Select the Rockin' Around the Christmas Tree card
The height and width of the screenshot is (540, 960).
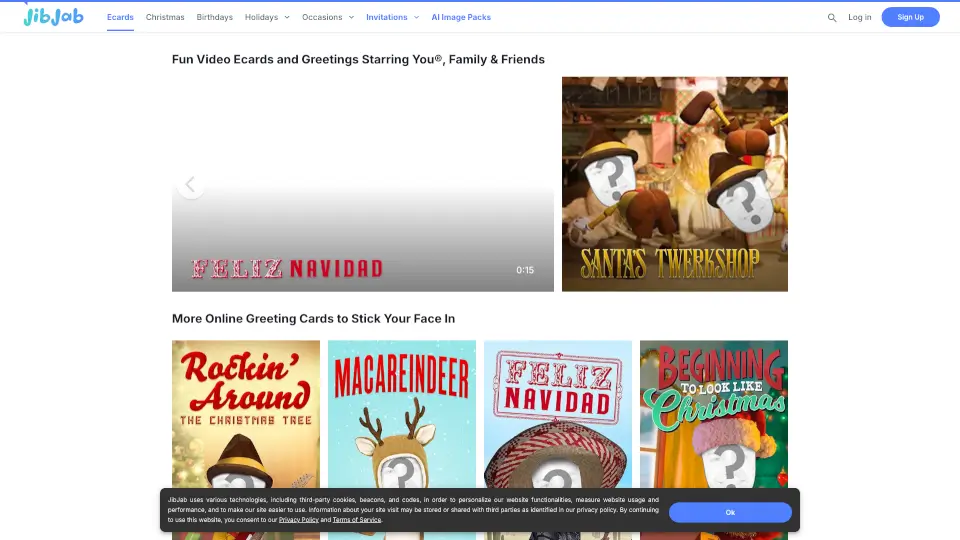point(246,420)
